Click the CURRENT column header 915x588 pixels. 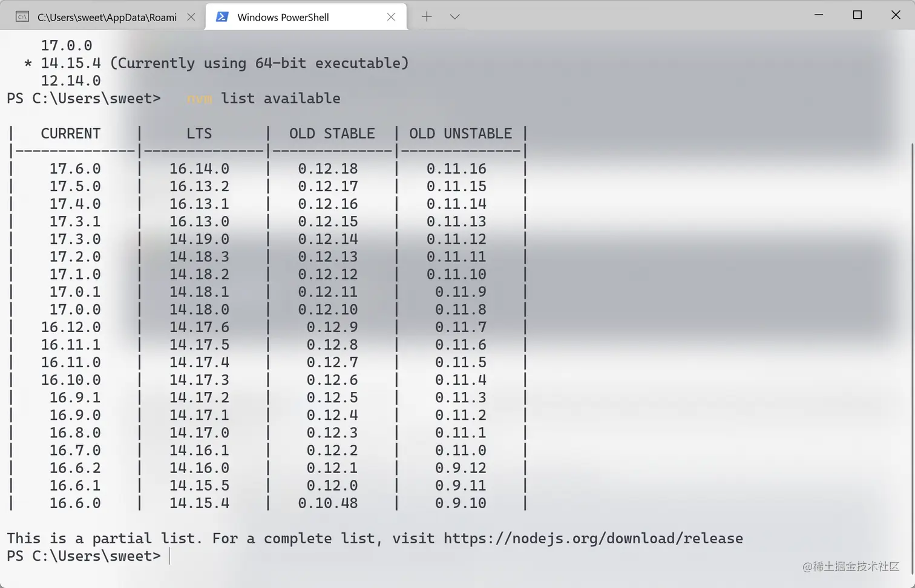(71, 134)
